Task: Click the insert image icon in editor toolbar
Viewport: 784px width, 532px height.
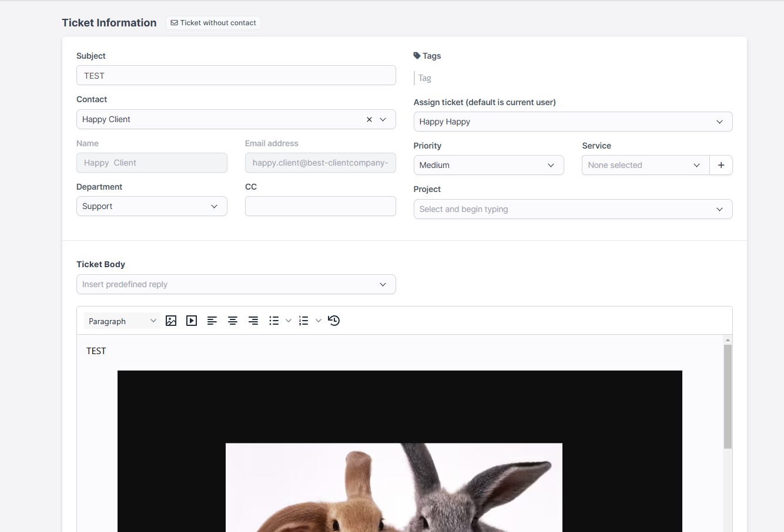Action: [x=171, y=321]
